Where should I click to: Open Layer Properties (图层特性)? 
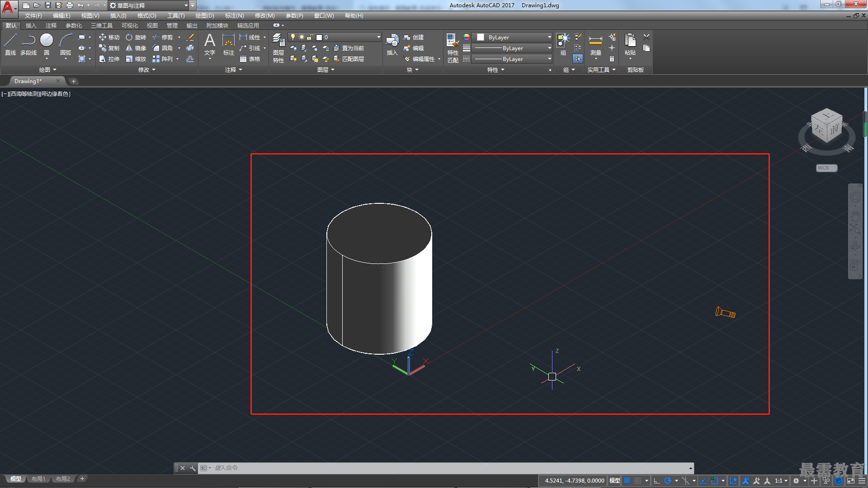tap(278, 48)
